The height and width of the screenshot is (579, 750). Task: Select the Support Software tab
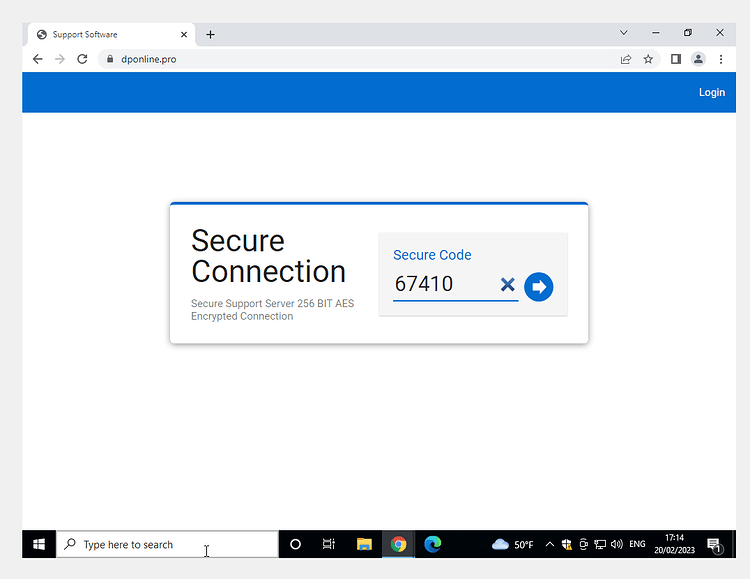[111, 34]
